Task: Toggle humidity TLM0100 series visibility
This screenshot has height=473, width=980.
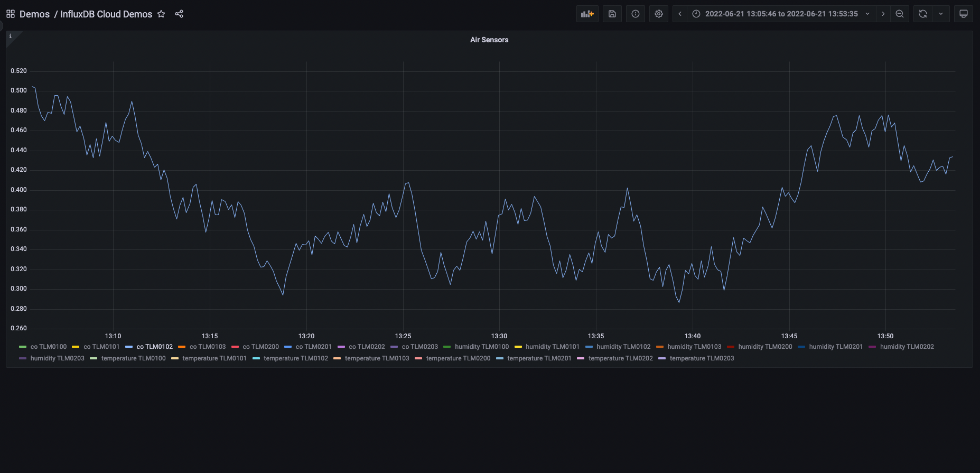Action: click(x=481, y=347)
